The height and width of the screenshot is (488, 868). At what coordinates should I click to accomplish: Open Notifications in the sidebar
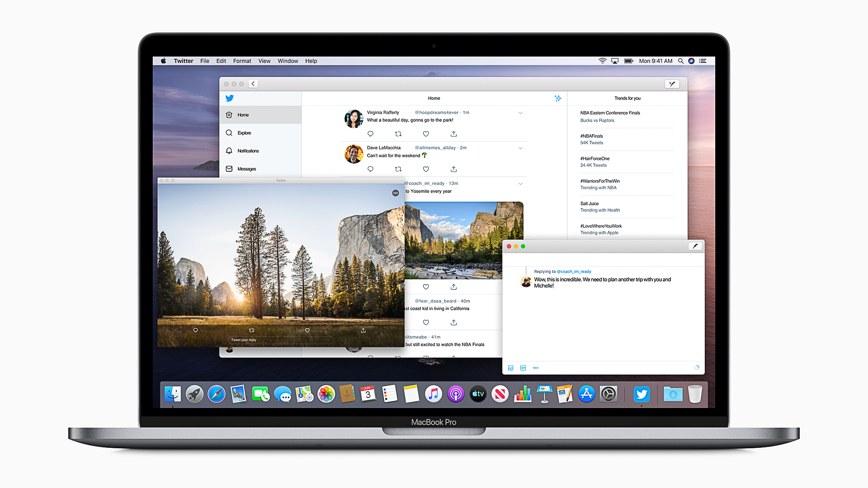(260, 151)
